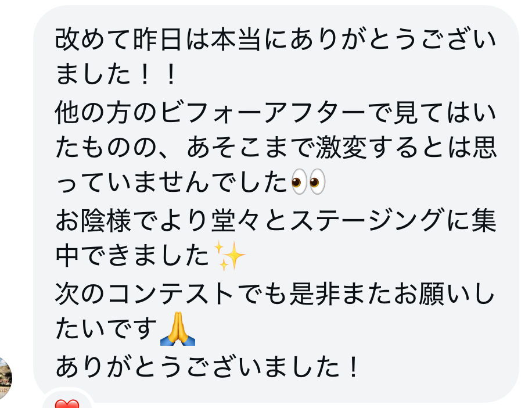Click the text たいです

tap(106, 328)
